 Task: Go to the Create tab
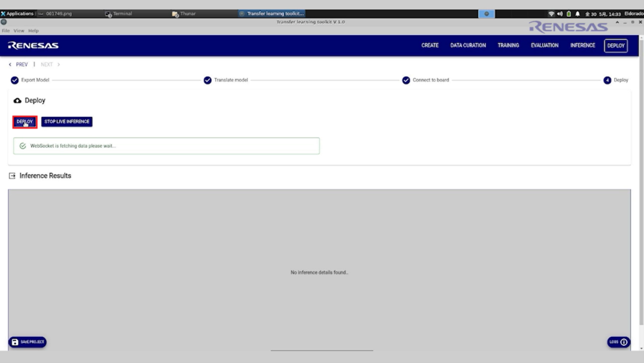(429, 45)
